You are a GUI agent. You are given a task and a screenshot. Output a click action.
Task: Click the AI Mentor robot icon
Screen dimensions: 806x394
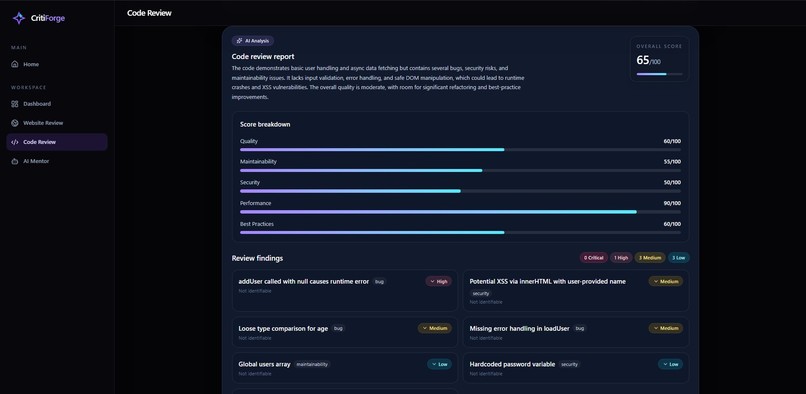[15, 161]
